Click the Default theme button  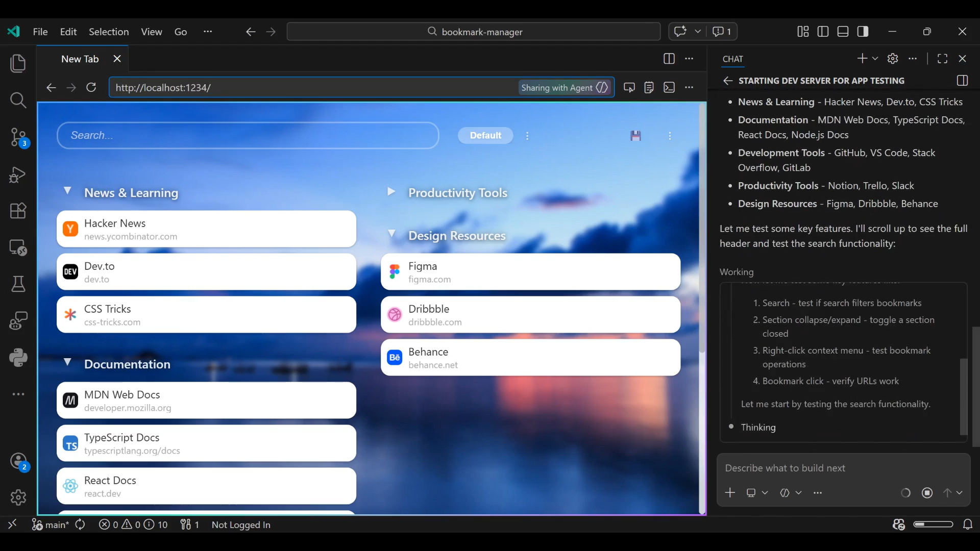click(x=485, y=136)
